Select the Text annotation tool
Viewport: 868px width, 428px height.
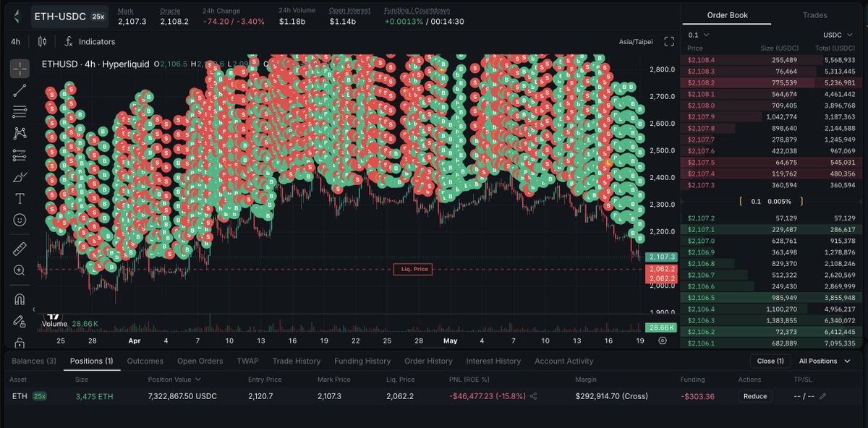coord(20,198)
